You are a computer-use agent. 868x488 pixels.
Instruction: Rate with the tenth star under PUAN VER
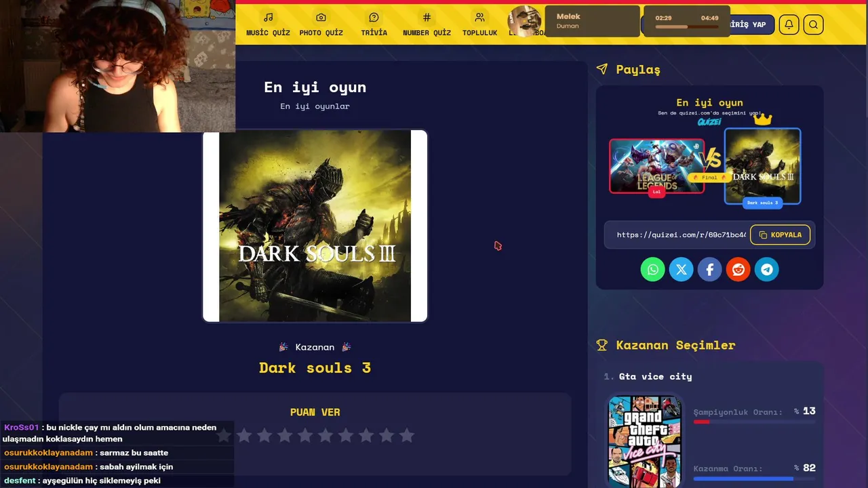(x=406, y=435)
